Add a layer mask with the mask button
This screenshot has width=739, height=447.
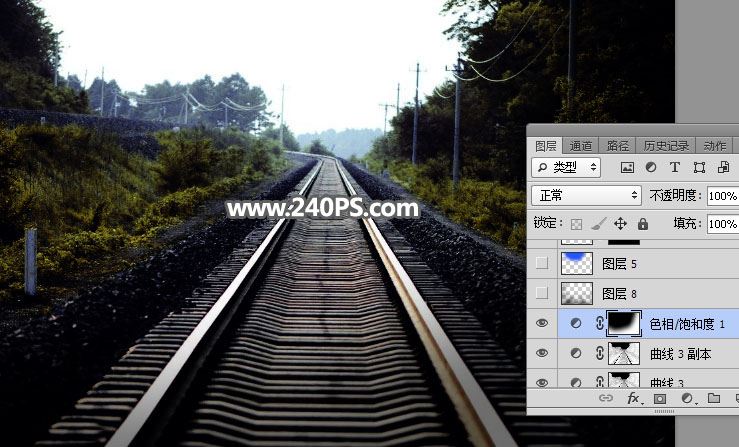click(660, 399)
